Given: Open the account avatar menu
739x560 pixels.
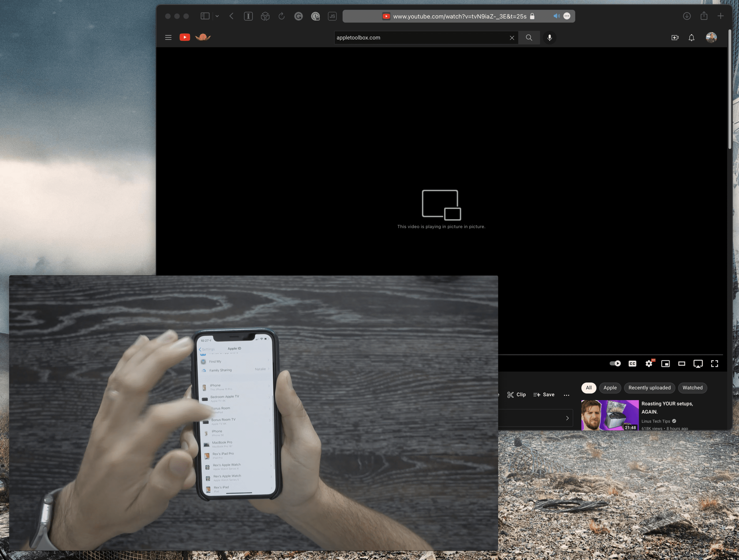Looking at the screenshot, I should pos(711,38).
